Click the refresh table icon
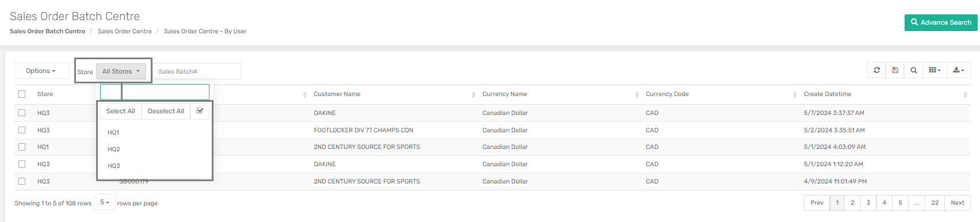The height and width of the screenshot is (222, 980). [876, 70]
